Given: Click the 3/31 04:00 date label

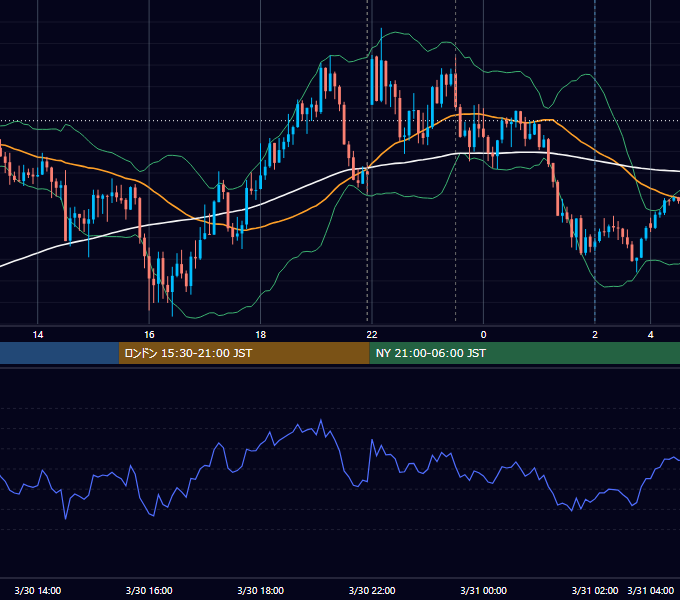Looking at the screenshot, I should [651, 590].
